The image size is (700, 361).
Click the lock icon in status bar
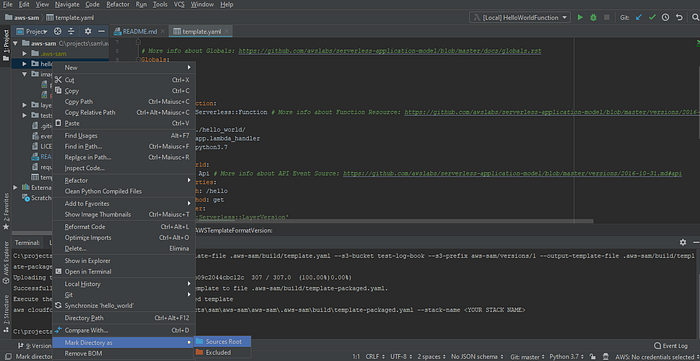tap(592, 357)
